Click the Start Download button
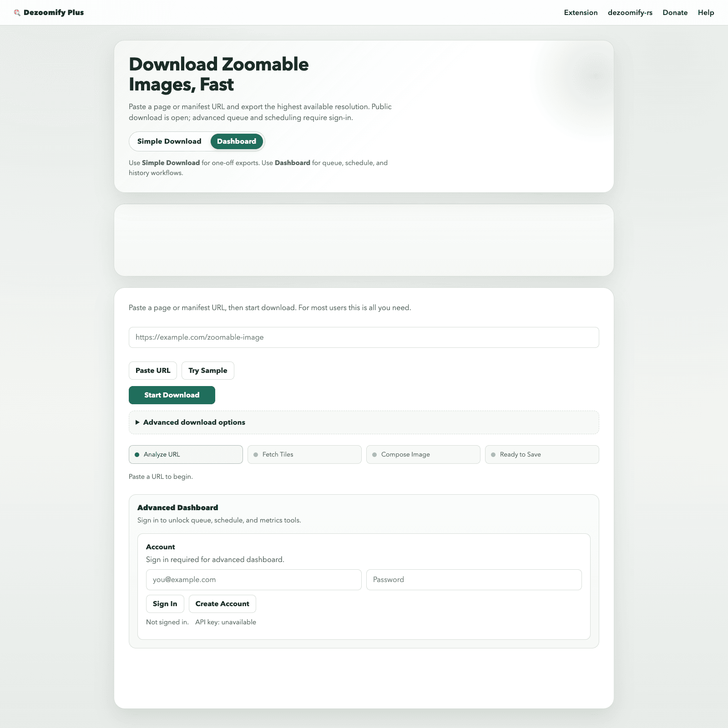Image resolution: width=728 pixels, height=728 pixels. pyautogui.click(x=172, y=395)
